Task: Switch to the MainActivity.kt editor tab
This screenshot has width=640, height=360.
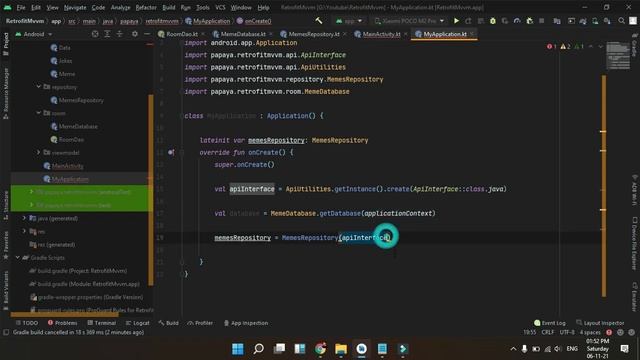Action: [381, 34]
